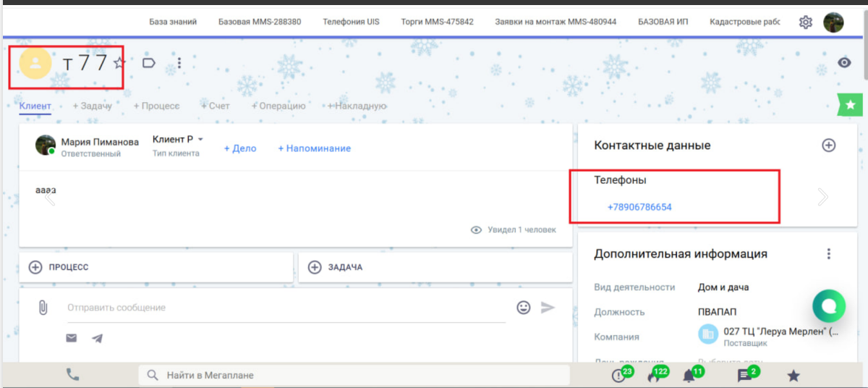The height and width of the screenshot is (388, 868).
Task: Focus the Найти в Мегаплане search field
Action: point(354,376)
